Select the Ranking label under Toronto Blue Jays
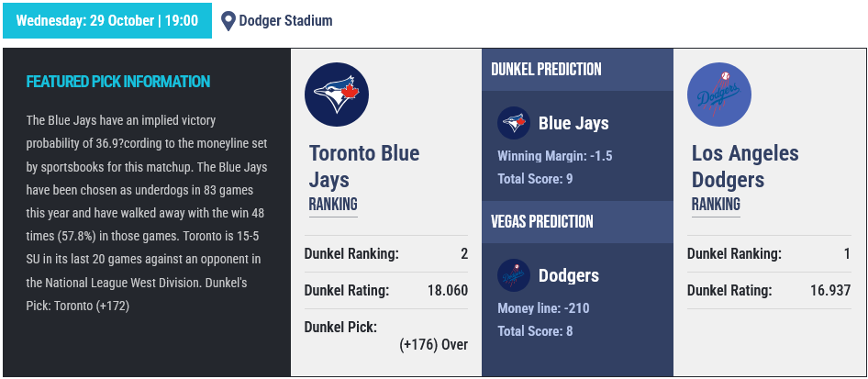The height and width of the screenshot is (379, 868). 333,205
